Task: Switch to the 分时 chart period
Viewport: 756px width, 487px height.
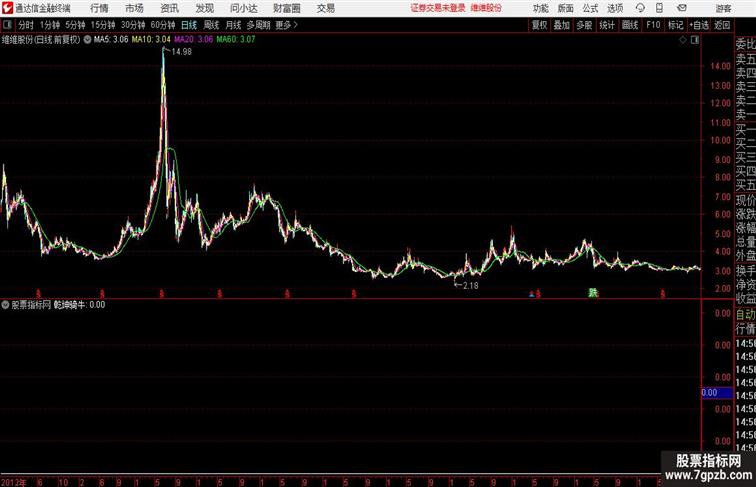Action: pyautogui.click(x=26, y=25)
